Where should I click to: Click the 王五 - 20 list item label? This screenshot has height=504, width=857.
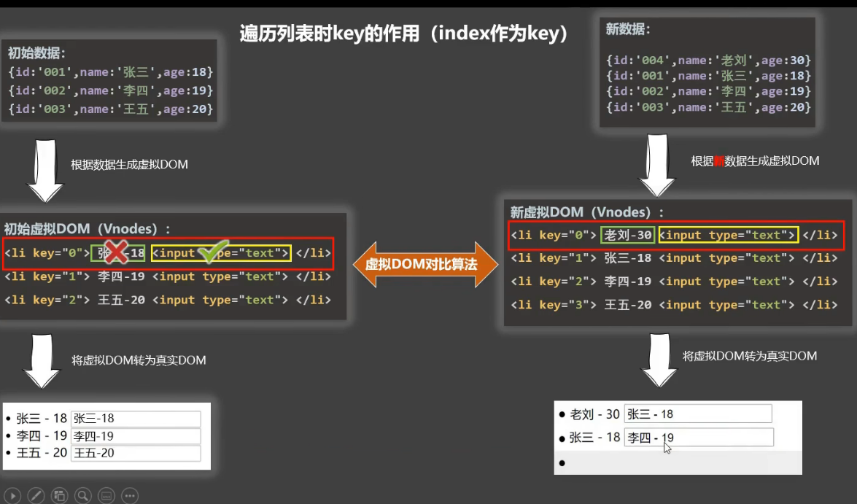(x=42, y=453)
